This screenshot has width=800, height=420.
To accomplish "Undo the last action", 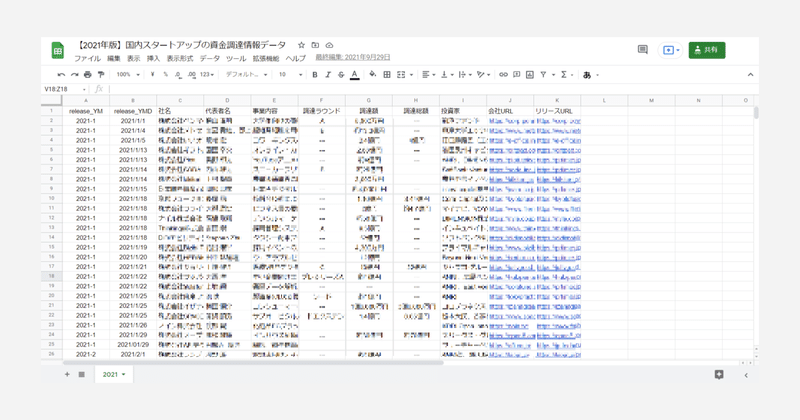I will pos(61,75).
